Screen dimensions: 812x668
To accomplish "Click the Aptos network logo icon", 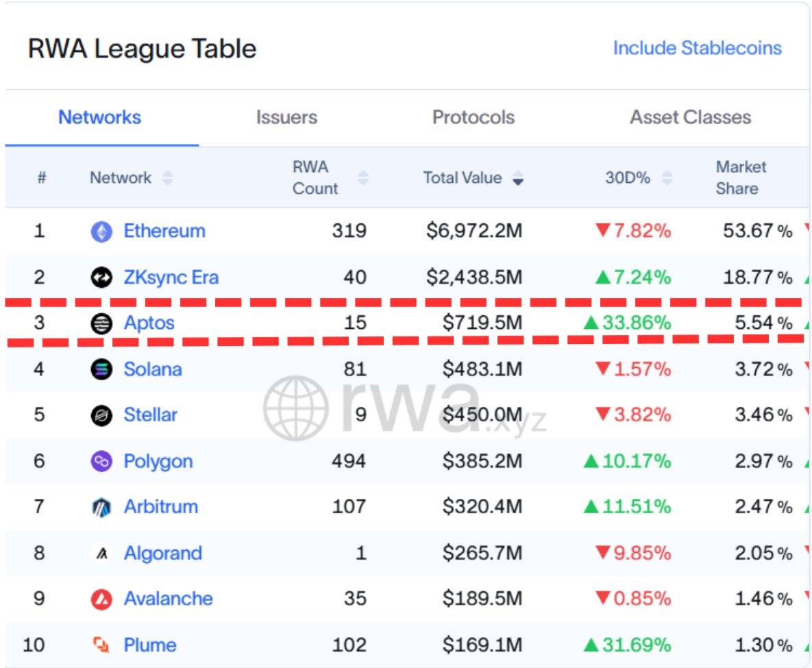I will (x=101, y=323).
